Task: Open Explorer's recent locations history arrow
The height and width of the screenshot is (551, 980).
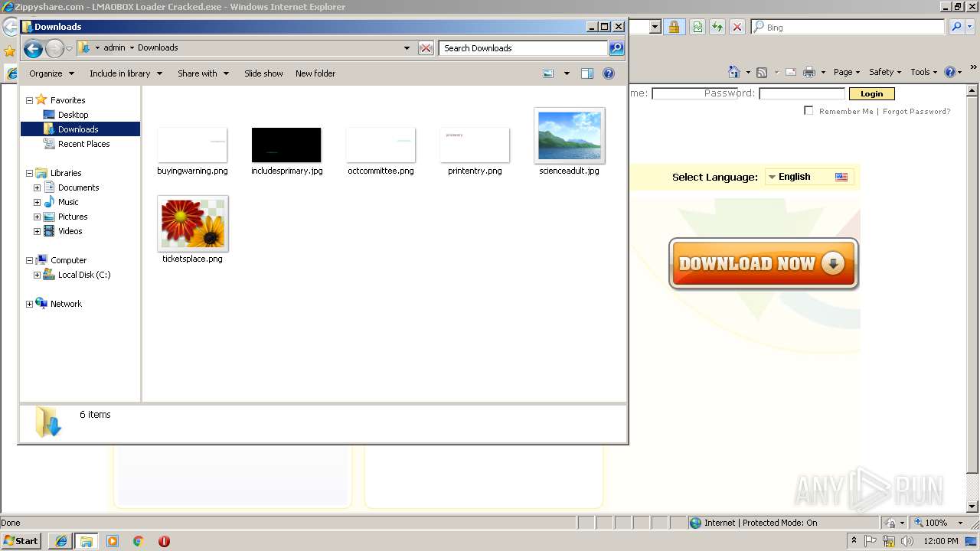Action: click(x=69, y=49)
